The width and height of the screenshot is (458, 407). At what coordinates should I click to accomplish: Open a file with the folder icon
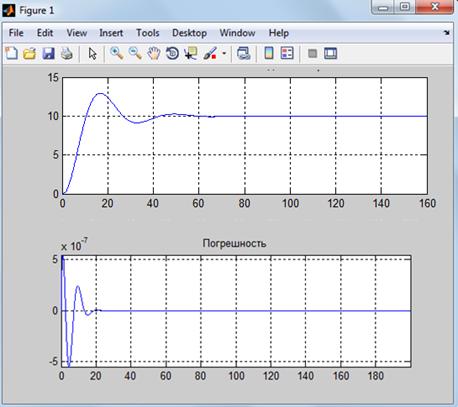(x=30, y=53)
